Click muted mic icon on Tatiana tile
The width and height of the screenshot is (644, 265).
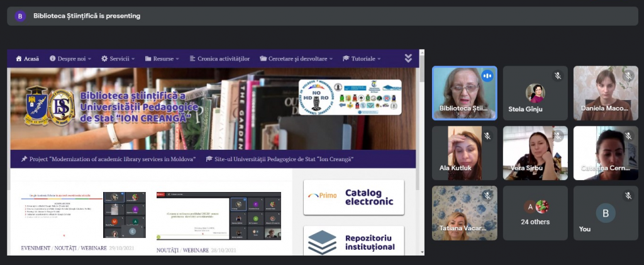487,196
